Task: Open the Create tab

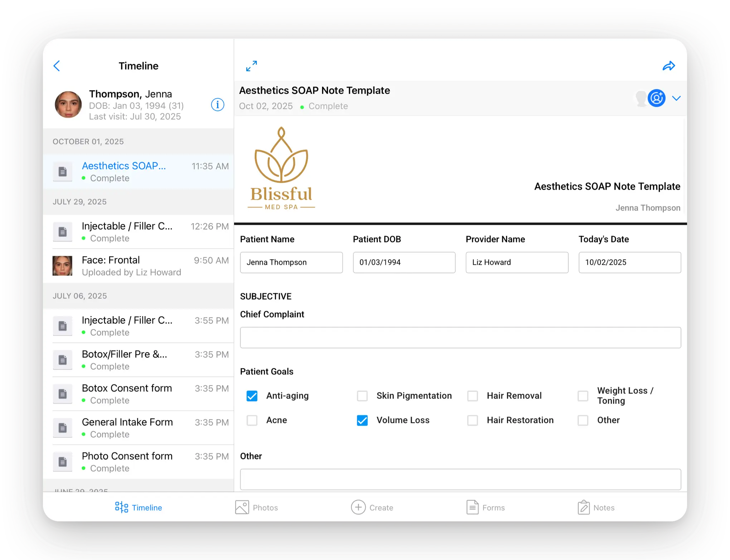Action: (x=372, y=507)
